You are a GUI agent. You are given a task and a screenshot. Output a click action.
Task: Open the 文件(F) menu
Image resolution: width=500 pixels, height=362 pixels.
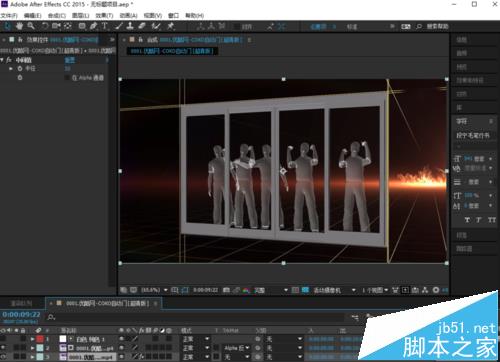[x=9, y=15]
